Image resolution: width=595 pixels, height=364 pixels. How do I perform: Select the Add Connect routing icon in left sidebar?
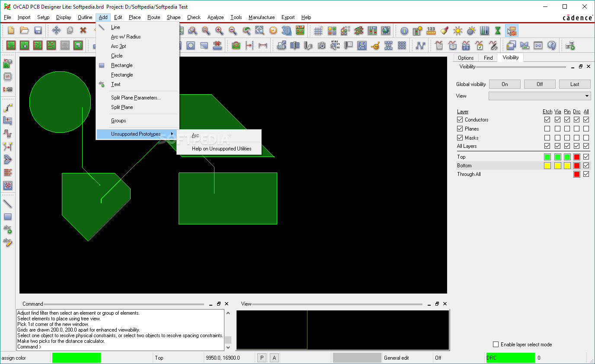[x=8, y=107]
